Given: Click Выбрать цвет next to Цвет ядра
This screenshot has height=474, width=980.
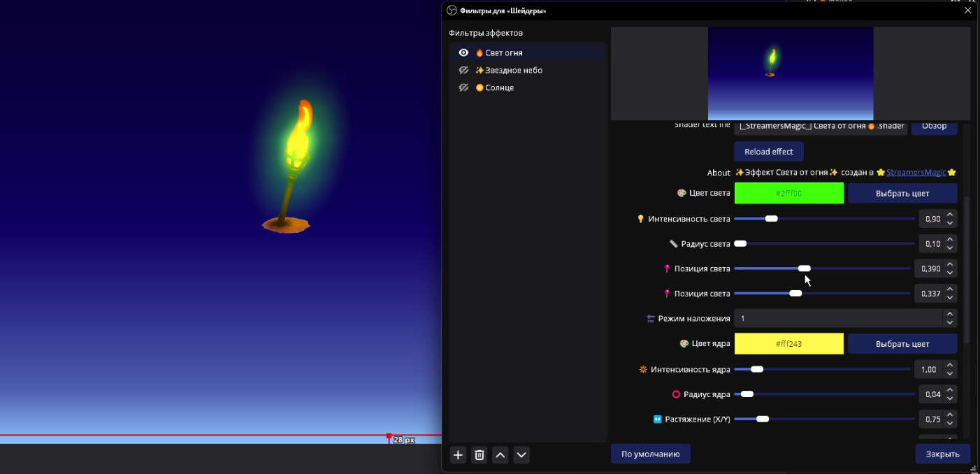Looking at the screenshot, I should (x=902, y=344).
